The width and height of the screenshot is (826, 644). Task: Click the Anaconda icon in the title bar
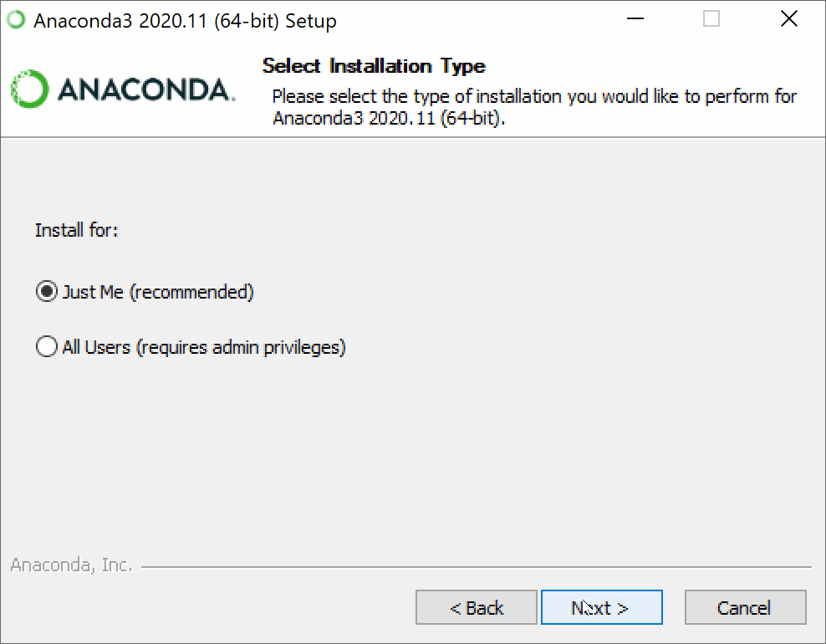coord(16,20)
